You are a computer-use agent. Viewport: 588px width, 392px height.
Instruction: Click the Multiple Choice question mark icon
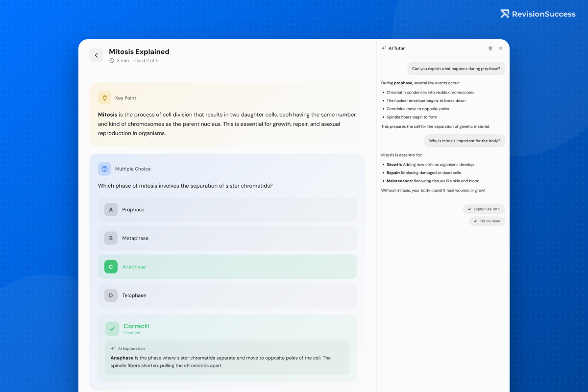[105, 169]
